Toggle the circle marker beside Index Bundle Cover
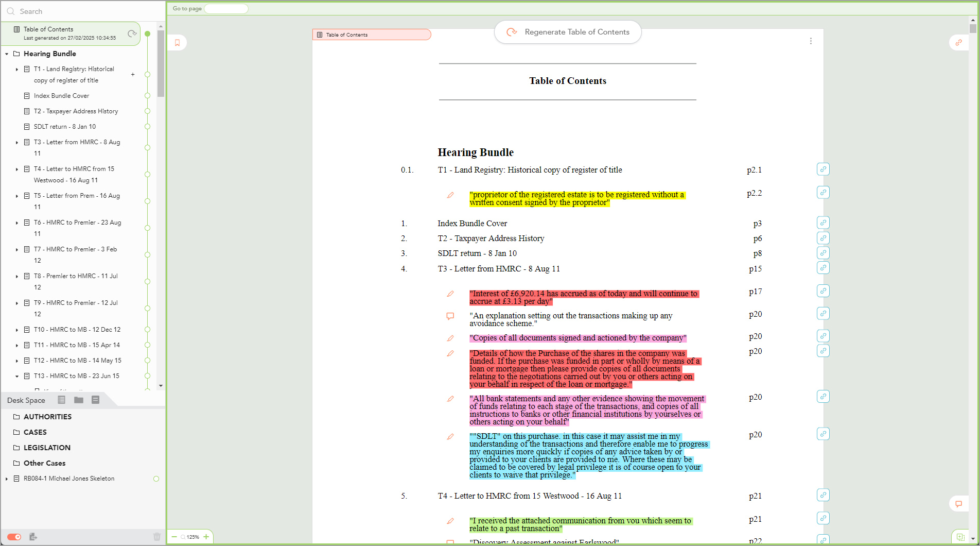The width and height of the screenshot is (980, 546). tap(147, 96)
